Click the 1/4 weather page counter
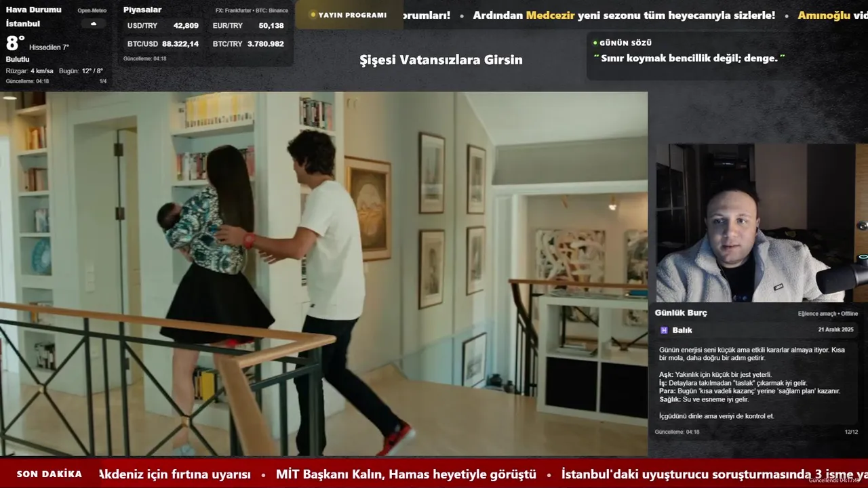Image resolution: width=868 pixels, height=488 pixels. 103,81
